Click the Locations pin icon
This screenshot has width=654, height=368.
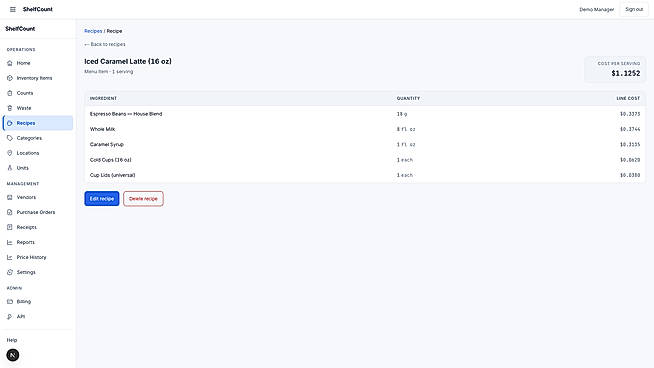[10, 153]
